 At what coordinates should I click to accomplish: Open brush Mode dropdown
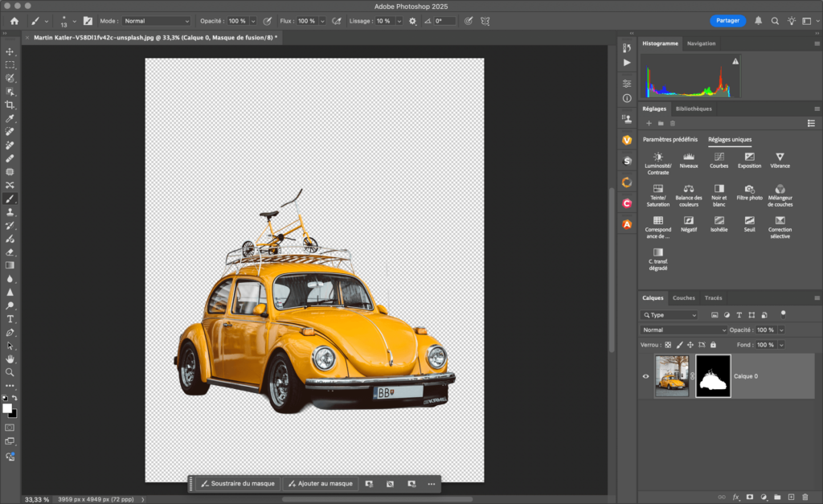click(157, 21)
